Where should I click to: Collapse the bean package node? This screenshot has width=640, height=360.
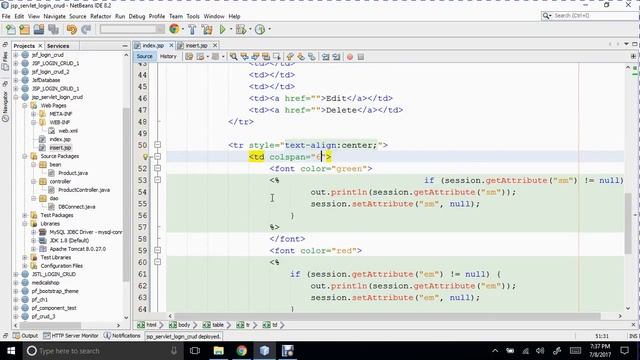(x=34, y=164)
